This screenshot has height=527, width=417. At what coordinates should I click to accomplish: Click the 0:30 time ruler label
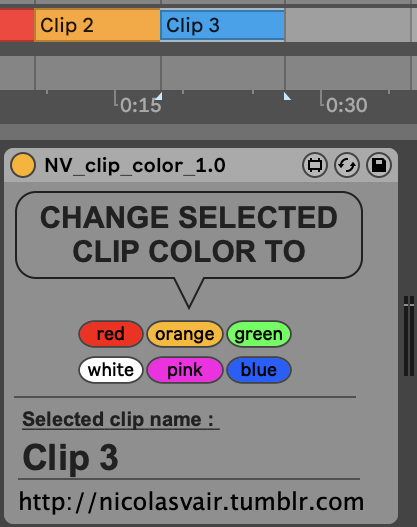point(346,105)
